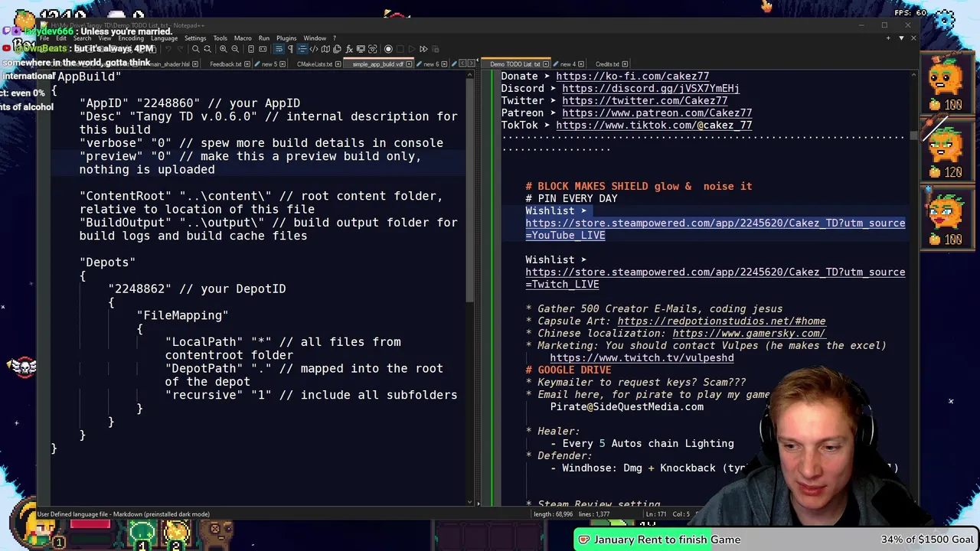Switch to the Credits.txt tab
This screenshot has width=980, height=551.
pos(607,64)
